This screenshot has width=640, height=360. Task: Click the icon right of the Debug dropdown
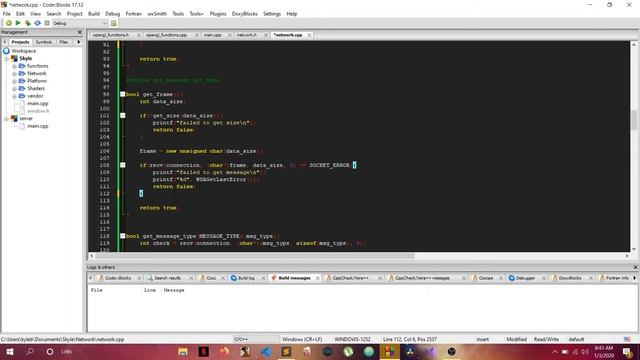coord(113,23)
